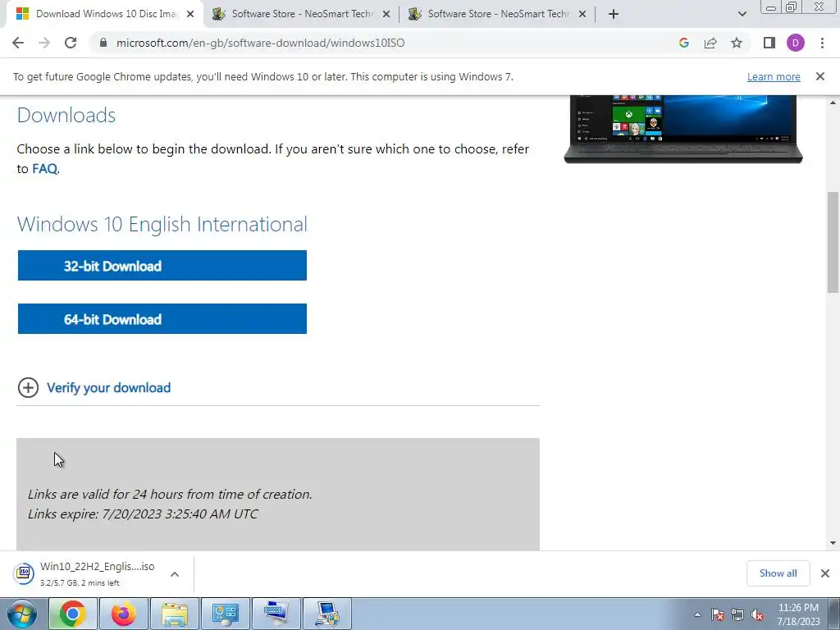The width and height of the screenshot is (840, 630).
Task: Open the Learn more link in update notice
Action: [x=774, y=76]
